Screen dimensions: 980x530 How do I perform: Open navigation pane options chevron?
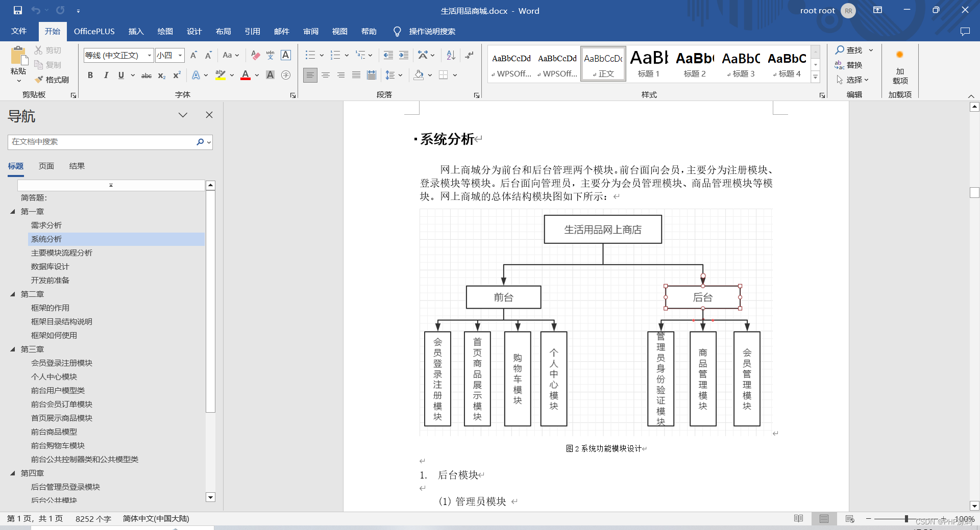pos(183,115)
